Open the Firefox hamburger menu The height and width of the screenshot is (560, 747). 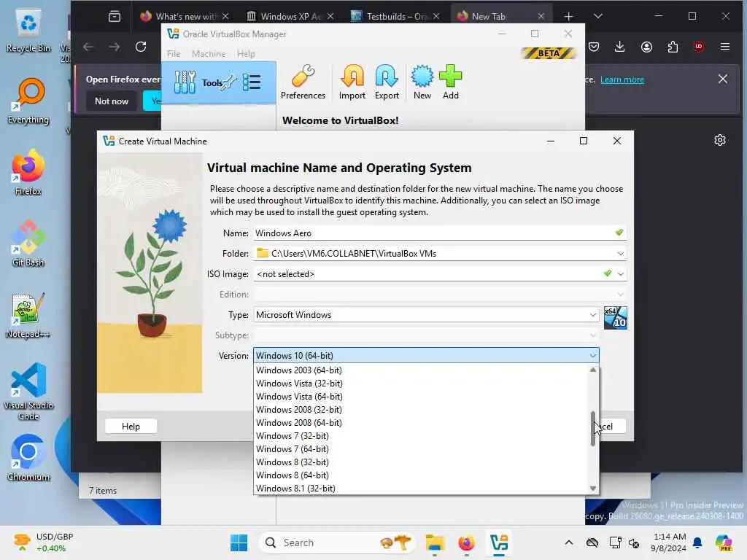pyautogui.click(x=724, y=47)
